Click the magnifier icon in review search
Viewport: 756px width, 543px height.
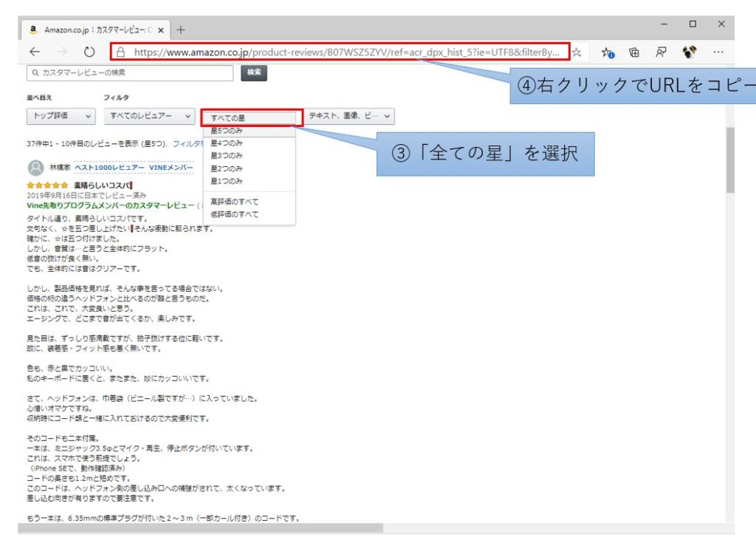(35, 73)
